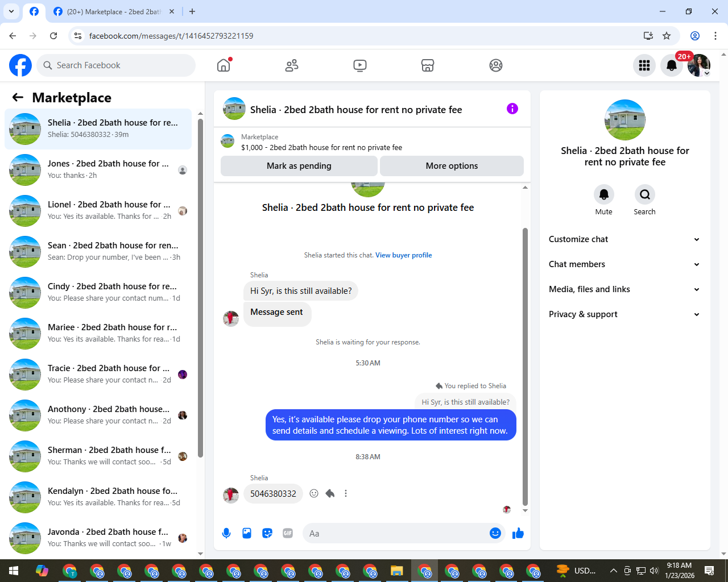Mute this conversation

604,194
